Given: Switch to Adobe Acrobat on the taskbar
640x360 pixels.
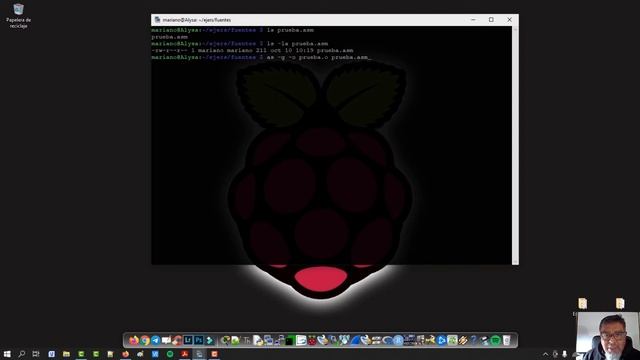Looking at the screenshot, I should [184, 354].
